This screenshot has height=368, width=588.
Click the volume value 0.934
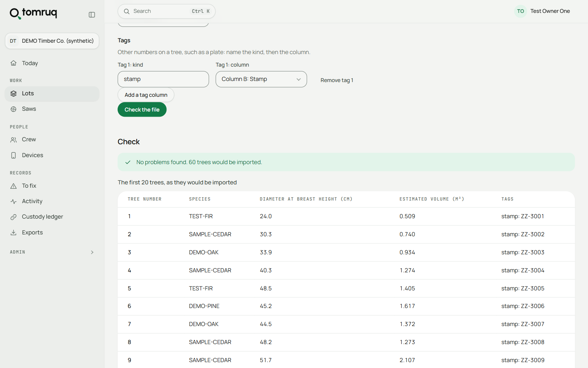(x=407, y=252)
